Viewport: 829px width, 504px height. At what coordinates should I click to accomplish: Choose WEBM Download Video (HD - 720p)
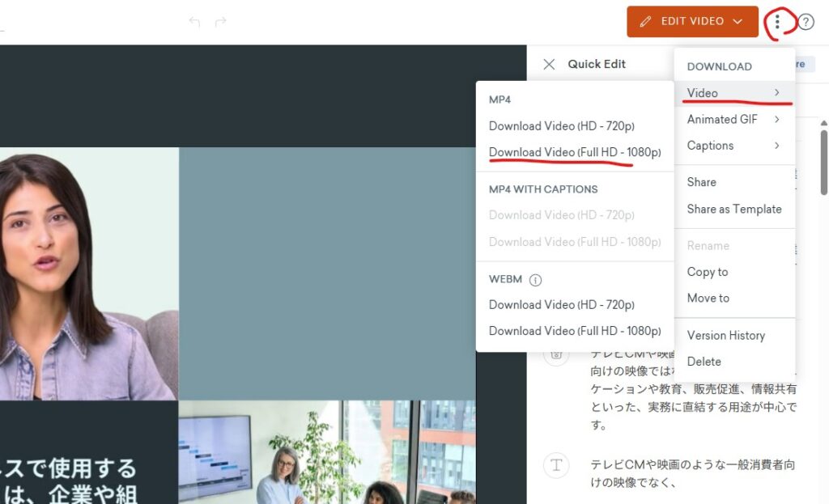[x=561, y=305]
